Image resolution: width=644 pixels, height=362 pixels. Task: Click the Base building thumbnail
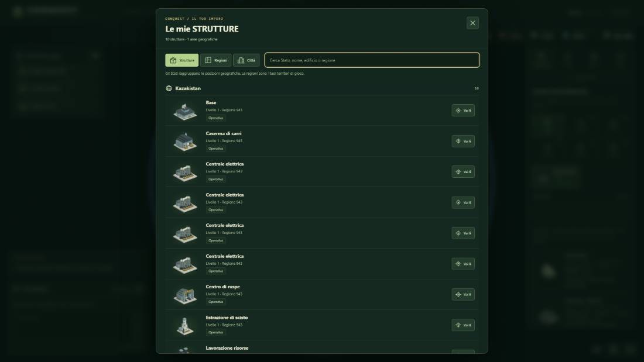[185, 111]
